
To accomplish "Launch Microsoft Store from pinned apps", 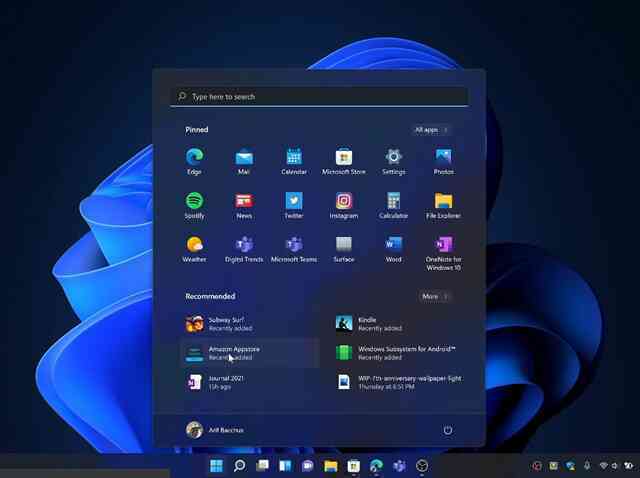I will 344,162.
